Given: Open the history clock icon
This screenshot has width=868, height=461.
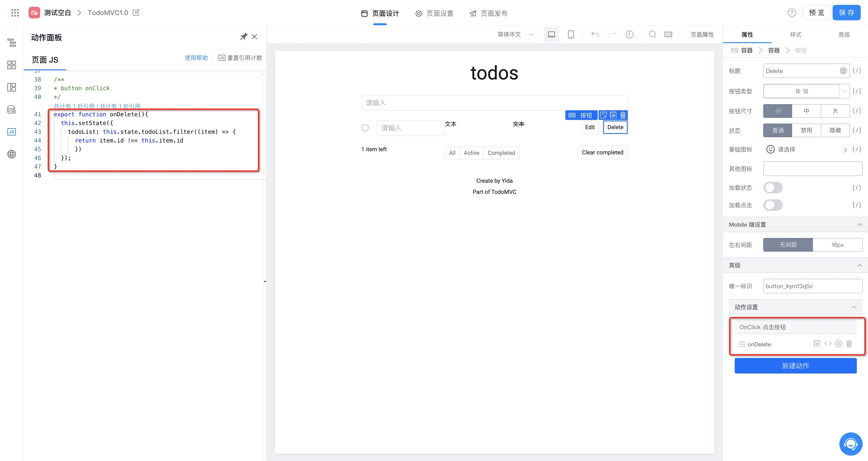Looking at the screenshot, I should pos(629,34).
